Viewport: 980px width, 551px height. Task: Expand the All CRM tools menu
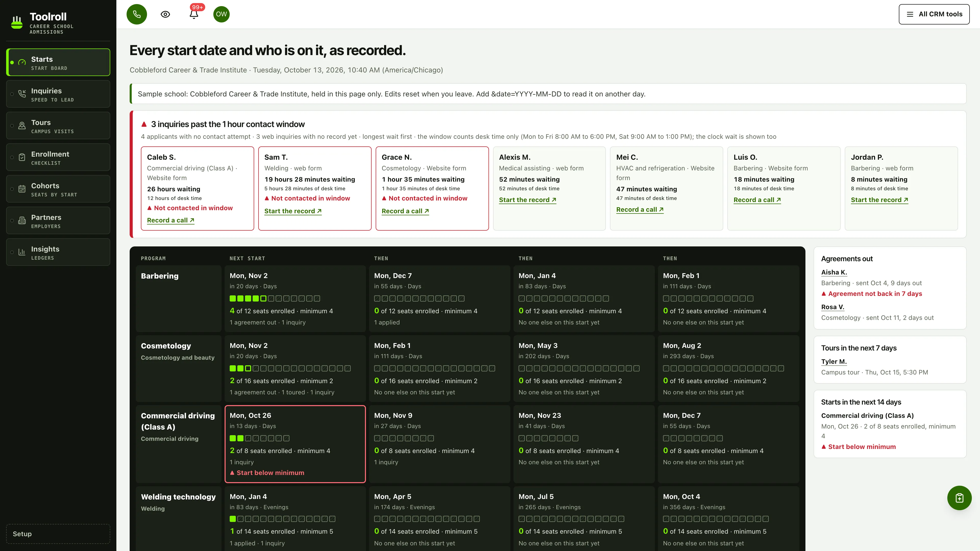click(x=934, y=14)
